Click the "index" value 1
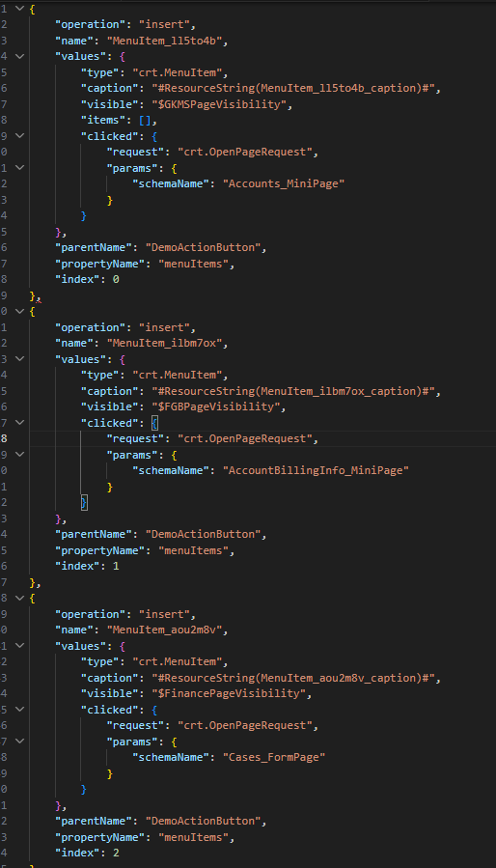This screenshot has height=868, width=496. [116, 567]
